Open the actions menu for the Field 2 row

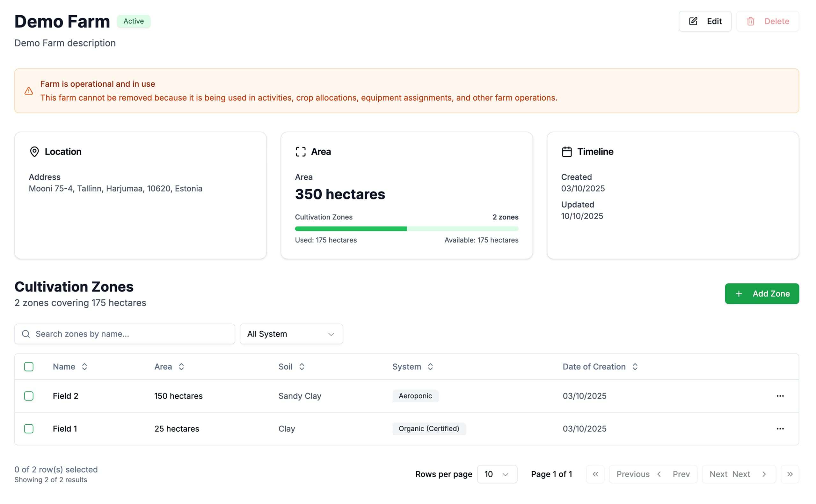[780, 396]
